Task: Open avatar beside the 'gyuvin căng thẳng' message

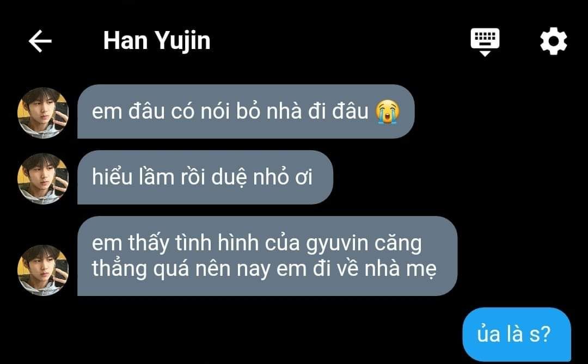Action: (43, 270)
